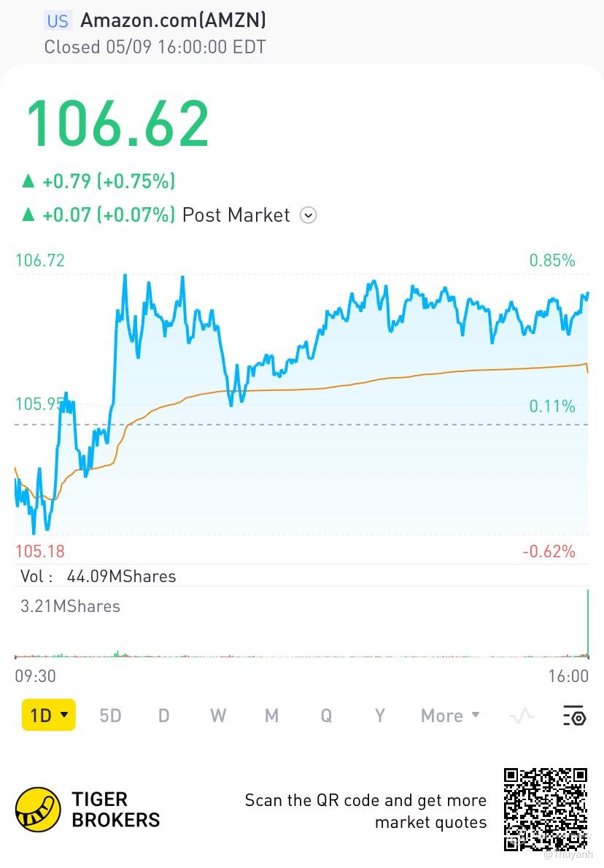Tap the Amazon.com(AMZN) stock title

pyautogui.click(x=173, y=20)
